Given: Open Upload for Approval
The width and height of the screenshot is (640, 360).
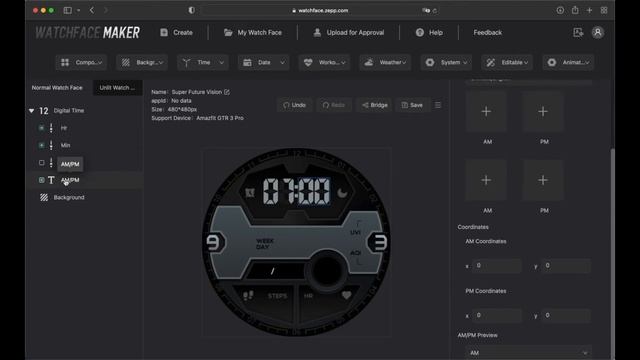Looking at the screenshot, I should [x=349, y=33].
